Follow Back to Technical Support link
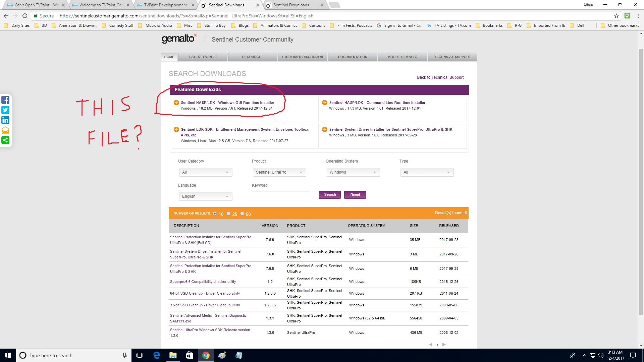The height and width of the screenshot is (362, 644). (440, 77)
